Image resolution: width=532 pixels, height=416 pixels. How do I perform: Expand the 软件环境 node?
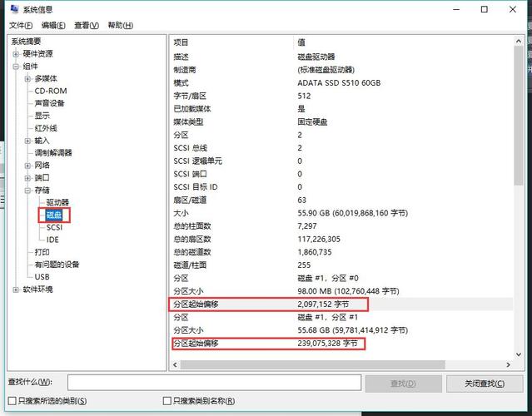tap(16, 290)
